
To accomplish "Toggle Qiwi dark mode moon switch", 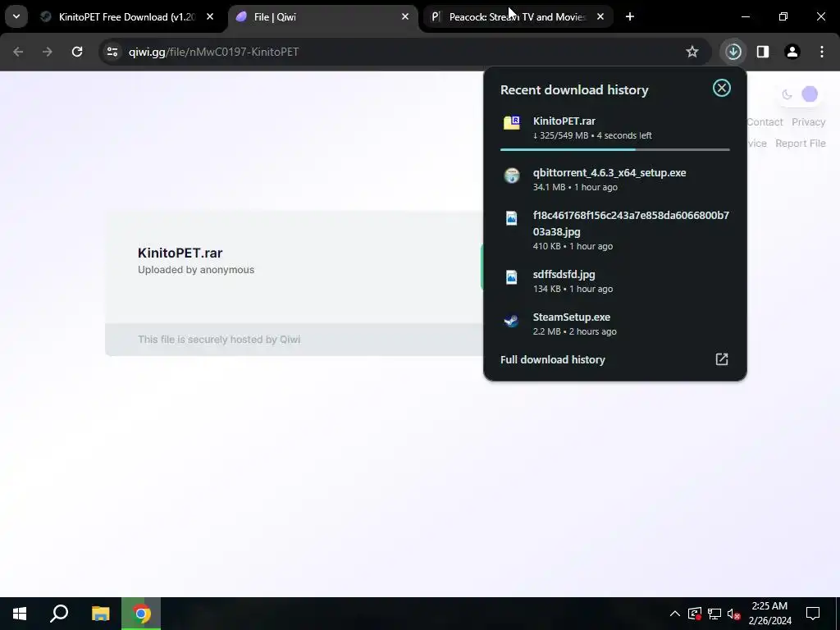I will pos(799,94).
